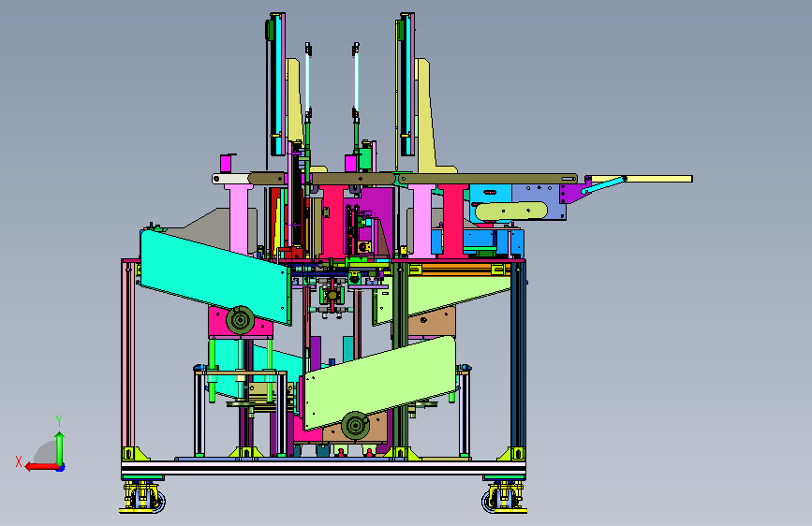The height and width of the screenshot is (526, 812).
Task: Select the round hub on the cyan panel
Action: coord(240,320)
